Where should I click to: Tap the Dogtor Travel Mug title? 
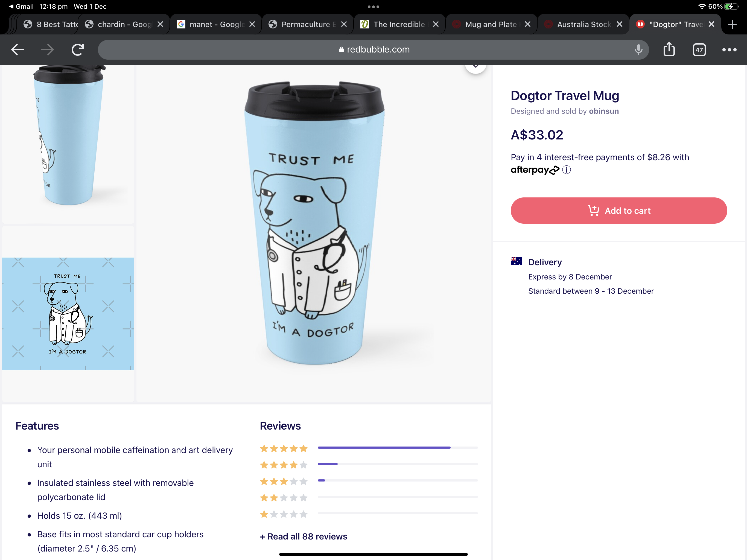(565, 96)
